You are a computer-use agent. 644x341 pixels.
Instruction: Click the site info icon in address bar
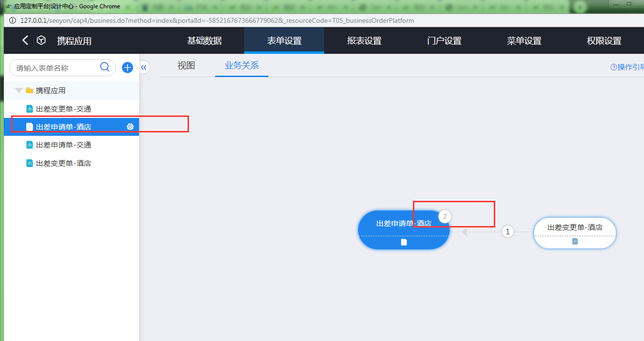tap(12, 20)
